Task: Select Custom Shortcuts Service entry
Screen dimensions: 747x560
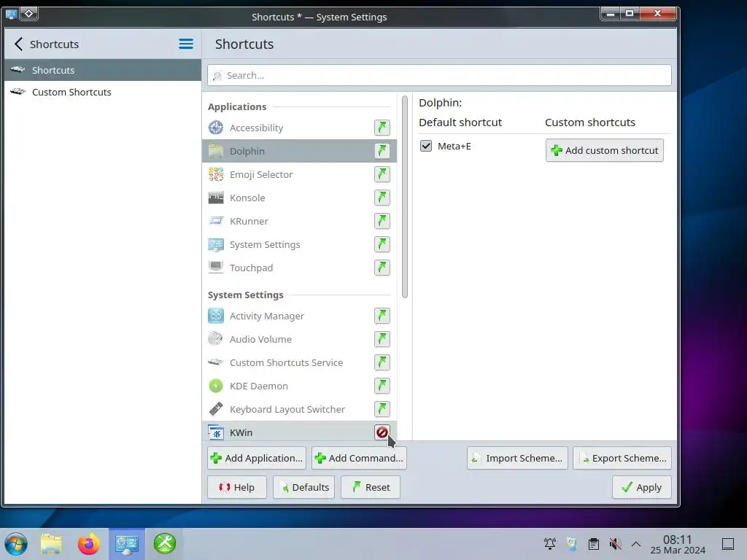Action: click(299, 362)
